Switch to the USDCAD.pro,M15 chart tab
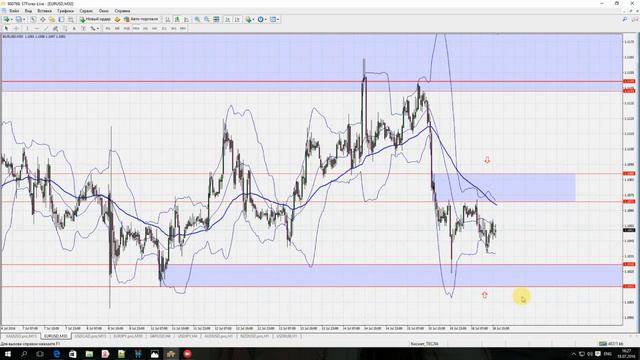Image resolution: width=640 pixels, height=360 pixels. click(x=90, y=336)
